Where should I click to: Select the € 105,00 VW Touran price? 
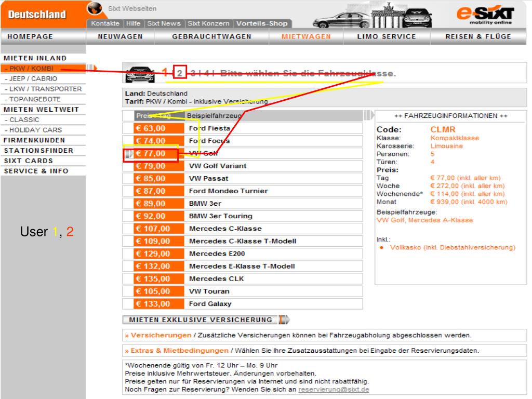coord(159,291)
